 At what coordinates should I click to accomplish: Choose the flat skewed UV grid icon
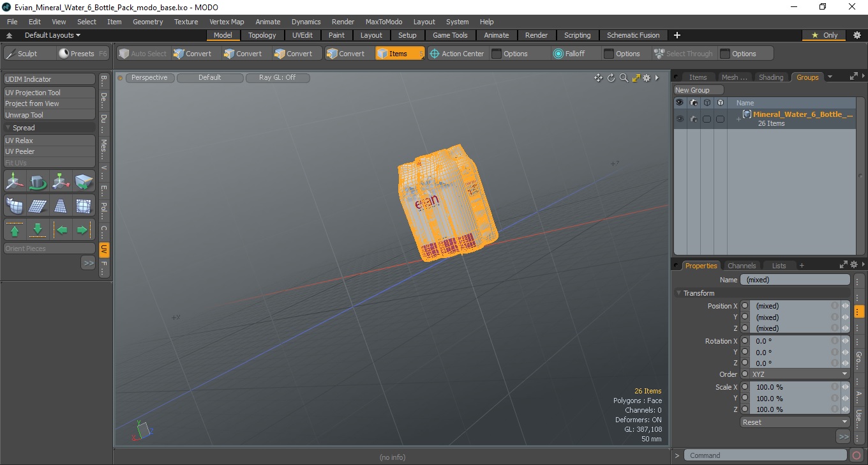point(38,206)
